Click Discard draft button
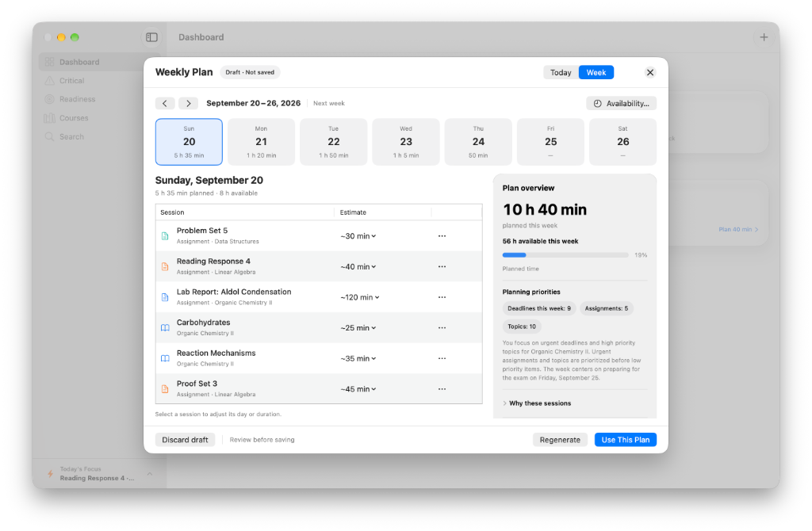This screenshot has width=812, height=531. pyautogui.click(x=185, y=439)
